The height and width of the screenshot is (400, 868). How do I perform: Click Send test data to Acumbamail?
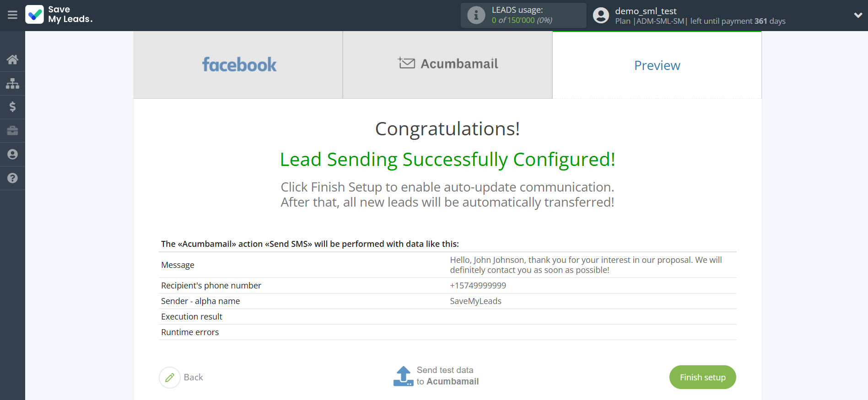447,376
